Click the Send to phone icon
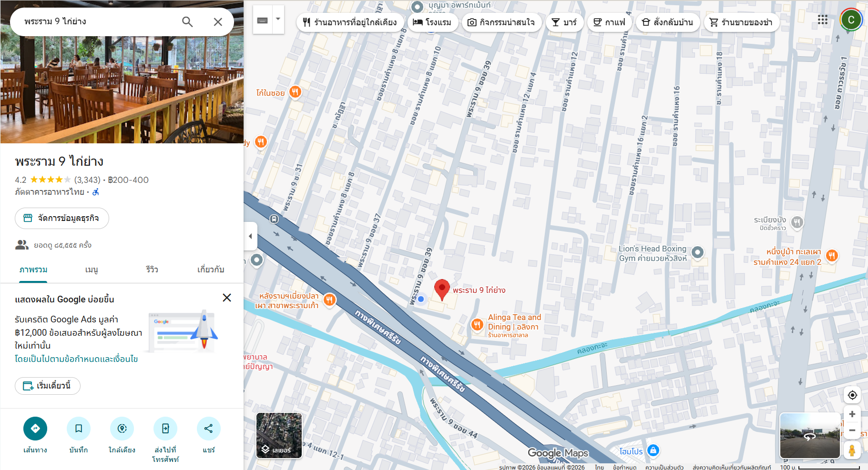The height and width of the screenshot is (470, 868). tap(165, 429)
